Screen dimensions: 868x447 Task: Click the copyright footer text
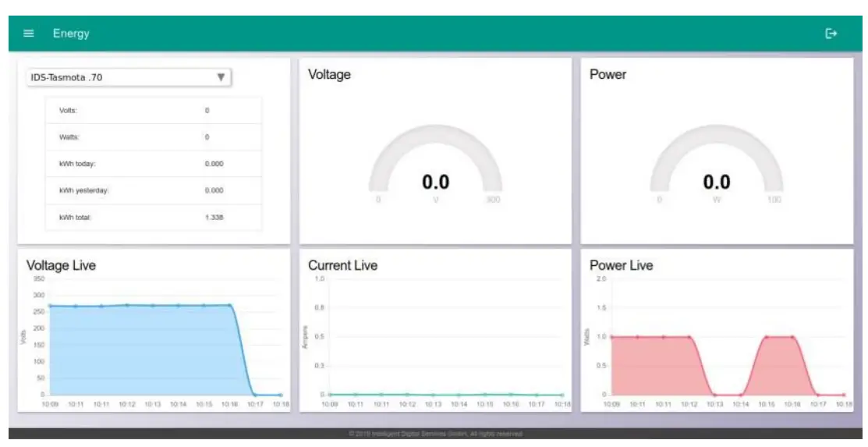[x=436, y=434]
